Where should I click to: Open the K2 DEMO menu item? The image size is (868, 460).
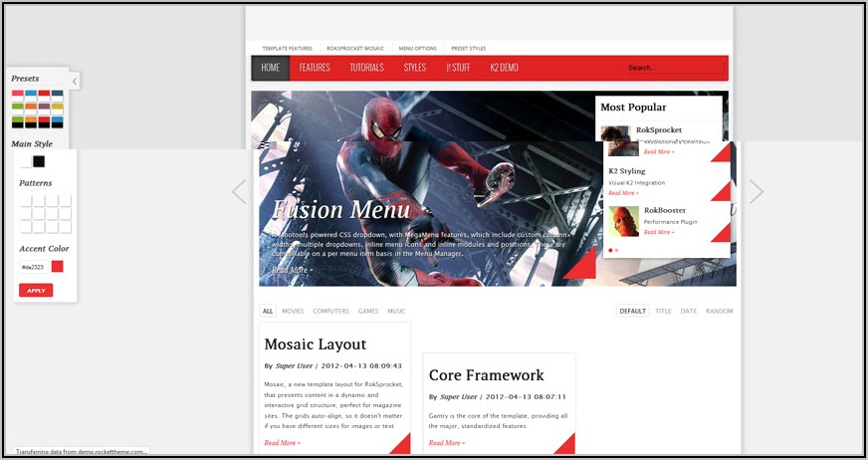(505, 68)
